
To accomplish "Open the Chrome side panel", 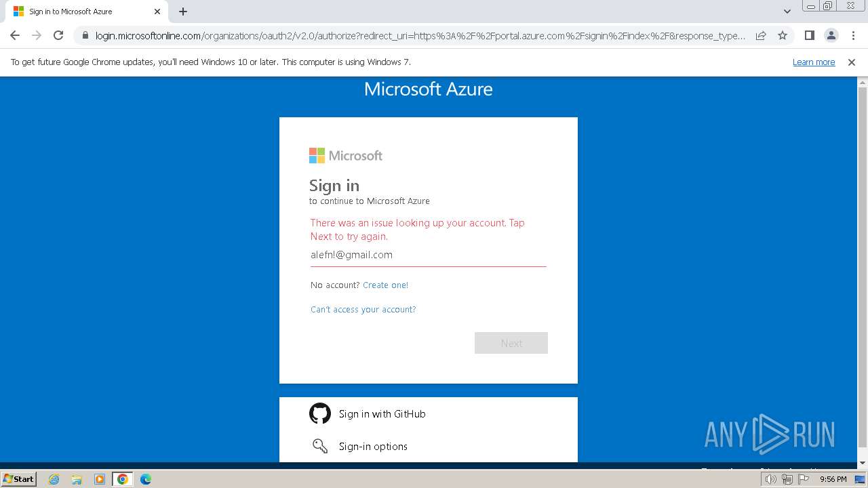I will [x=809, y=35].
